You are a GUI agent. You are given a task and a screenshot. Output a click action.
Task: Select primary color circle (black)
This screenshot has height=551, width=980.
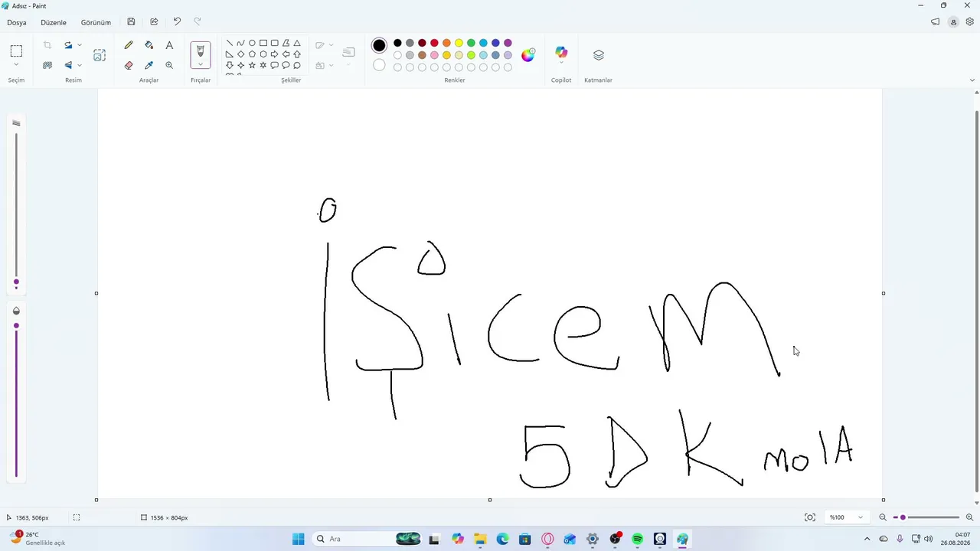click(379, 45)
